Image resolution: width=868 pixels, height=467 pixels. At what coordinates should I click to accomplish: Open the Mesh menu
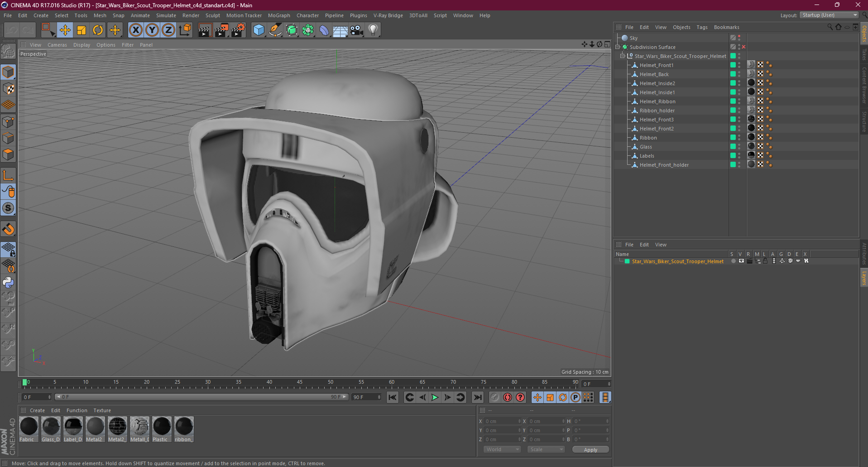pos(100,15)
